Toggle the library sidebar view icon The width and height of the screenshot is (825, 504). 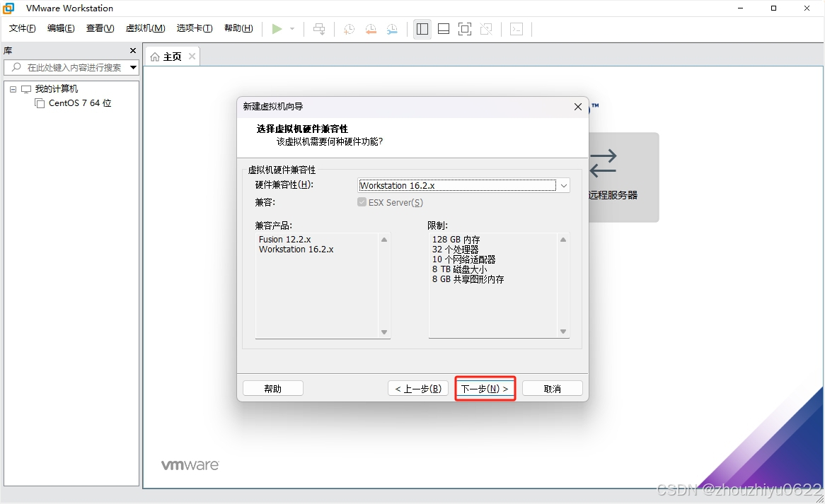pyautogui.click(x=422, y=29)
